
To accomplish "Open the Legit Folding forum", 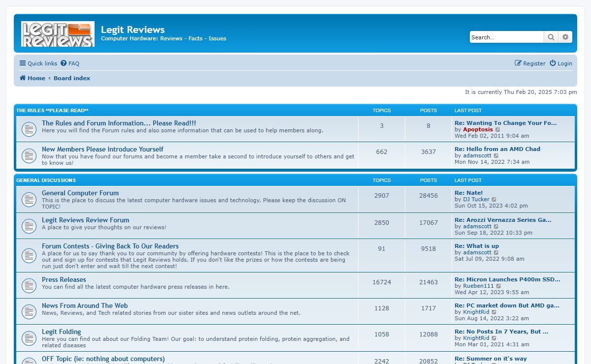I will point(62,332).
